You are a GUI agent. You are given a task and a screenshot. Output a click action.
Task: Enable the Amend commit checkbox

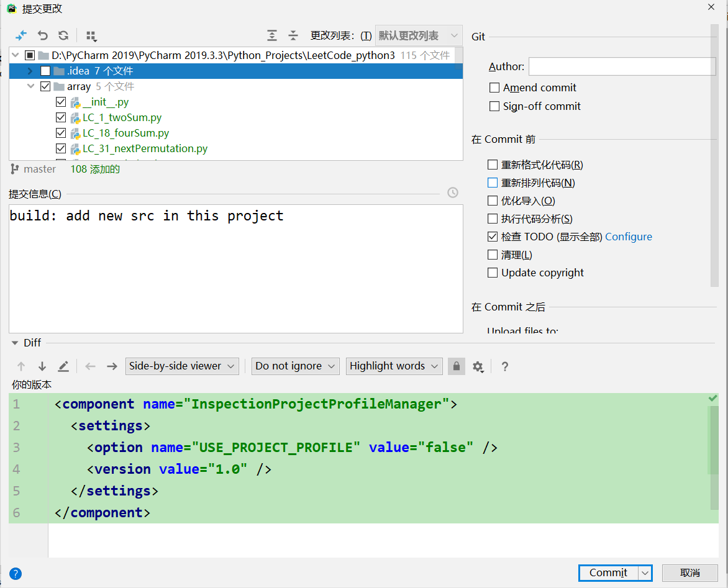(494, 88)
